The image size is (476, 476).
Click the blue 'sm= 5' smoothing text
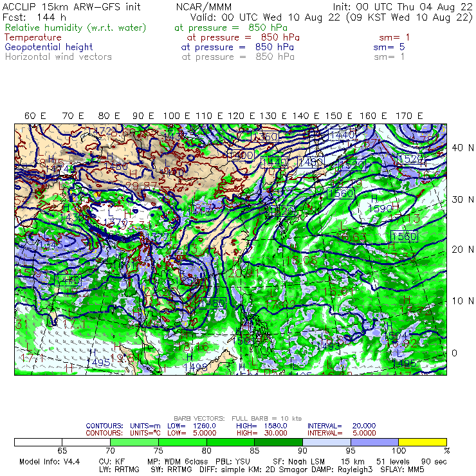[x=389, y=47]
